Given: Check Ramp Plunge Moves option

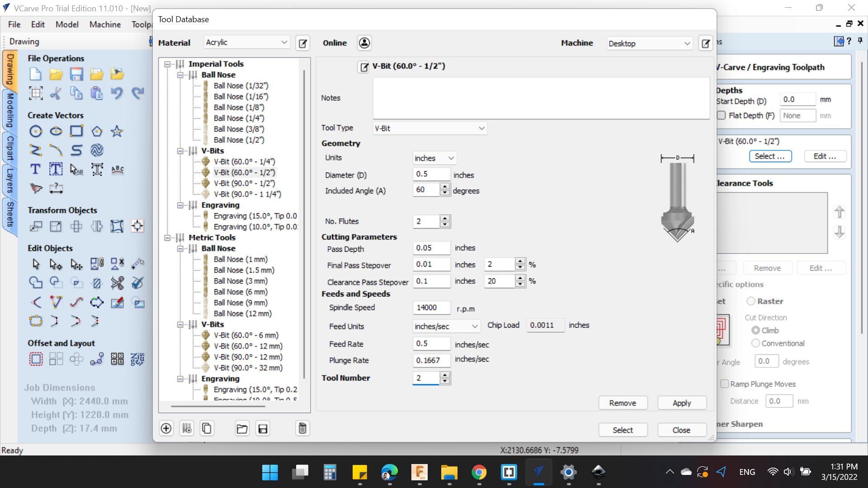Looking at the screenshot, I should 724,384.
